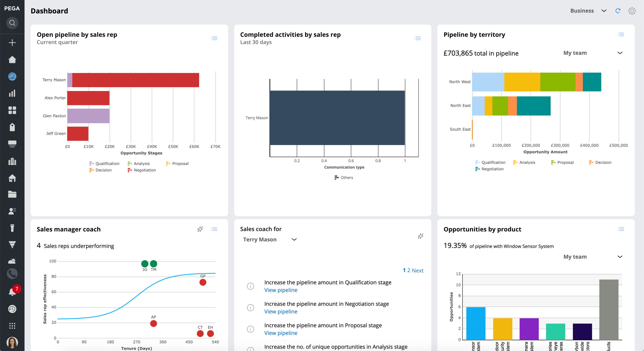The image size is (644, 351).
Task: Click the search icon in sidebar
Action: 12,23
